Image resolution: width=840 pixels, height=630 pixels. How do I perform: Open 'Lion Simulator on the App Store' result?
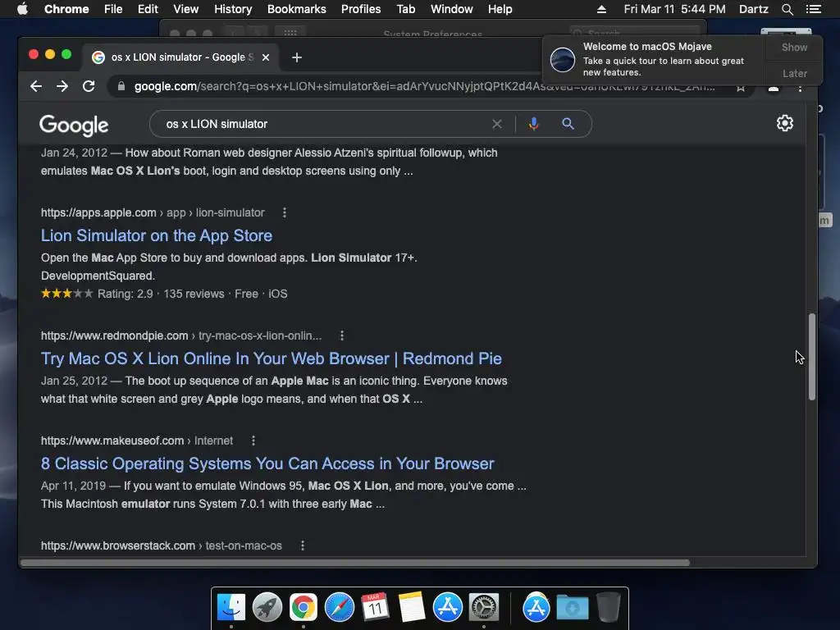click(157, 235)
